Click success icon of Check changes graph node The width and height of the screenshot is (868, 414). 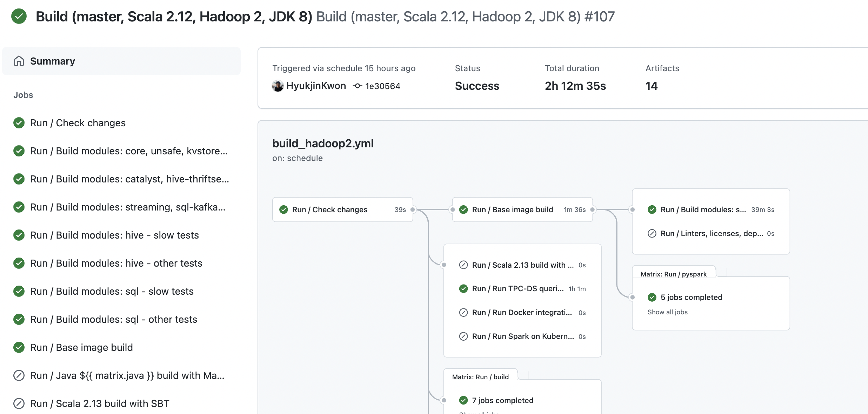(x=283, y=210)
